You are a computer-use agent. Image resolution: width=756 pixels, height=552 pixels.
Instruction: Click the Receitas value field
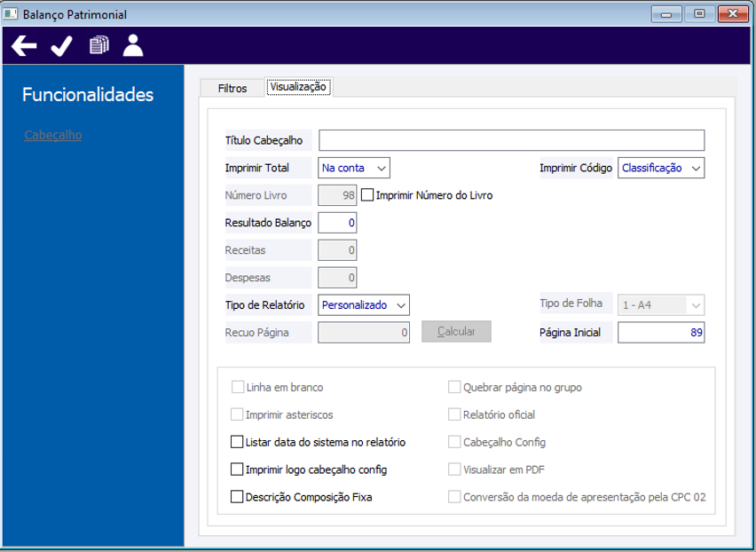tap(337, 250)
